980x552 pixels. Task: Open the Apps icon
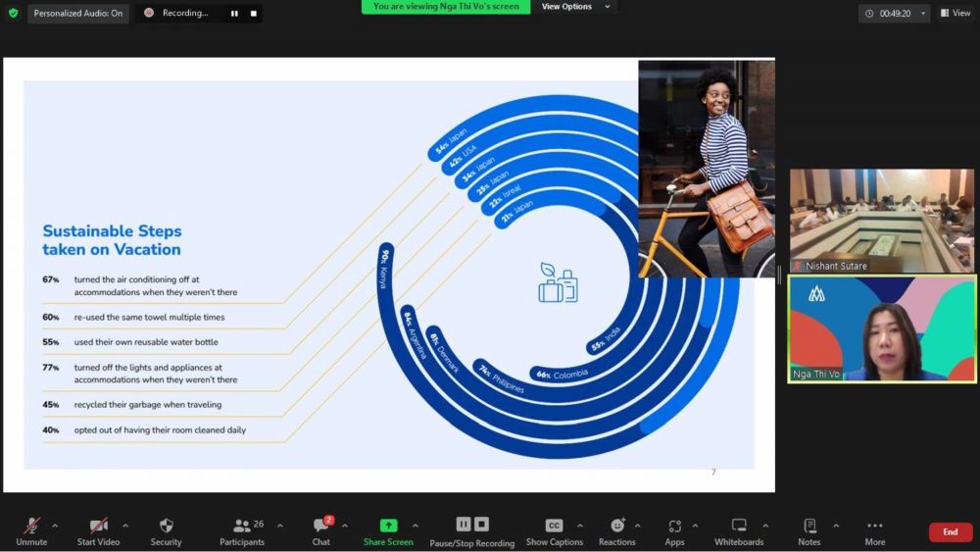pyautogui.click(x=674, y=526)
